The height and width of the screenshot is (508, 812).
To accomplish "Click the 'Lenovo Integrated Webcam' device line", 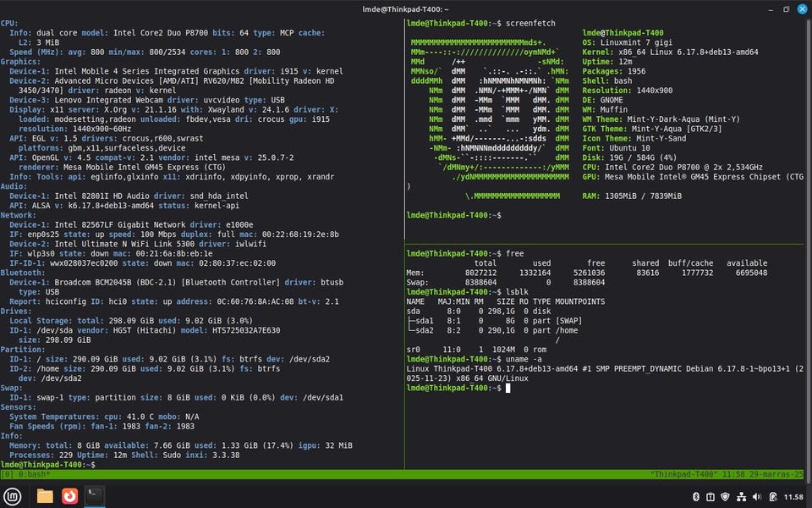I will coord(147,100).
